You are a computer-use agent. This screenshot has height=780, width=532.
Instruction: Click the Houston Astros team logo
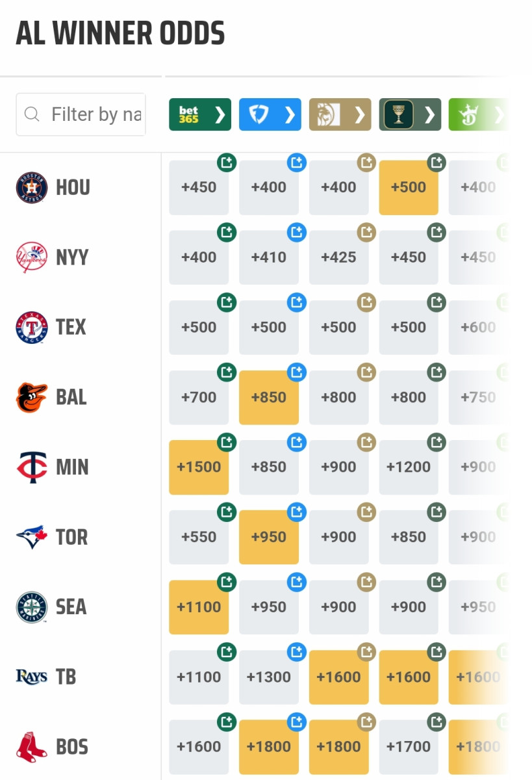pos(31,188)
